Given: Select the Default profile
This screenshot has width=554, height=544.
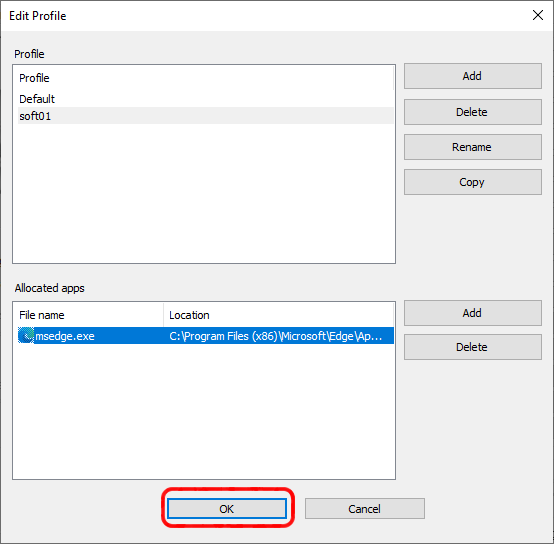Looking at the screenshot, I should click(x=206, y=99).
